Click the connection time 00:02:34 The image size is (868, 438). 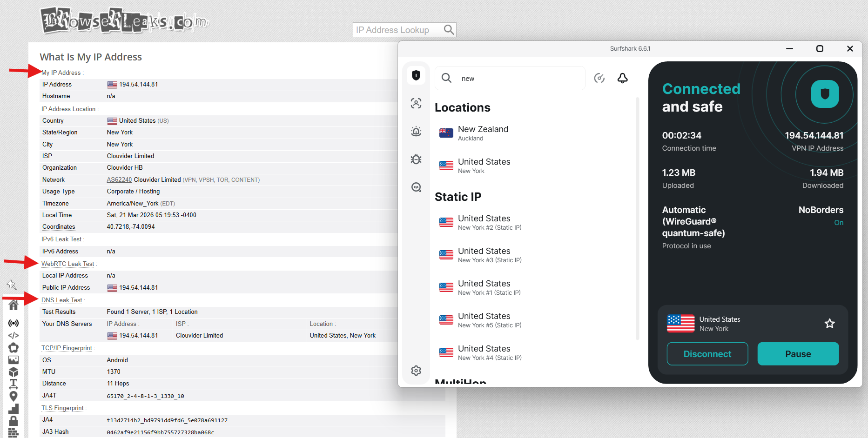click(682, 135)
